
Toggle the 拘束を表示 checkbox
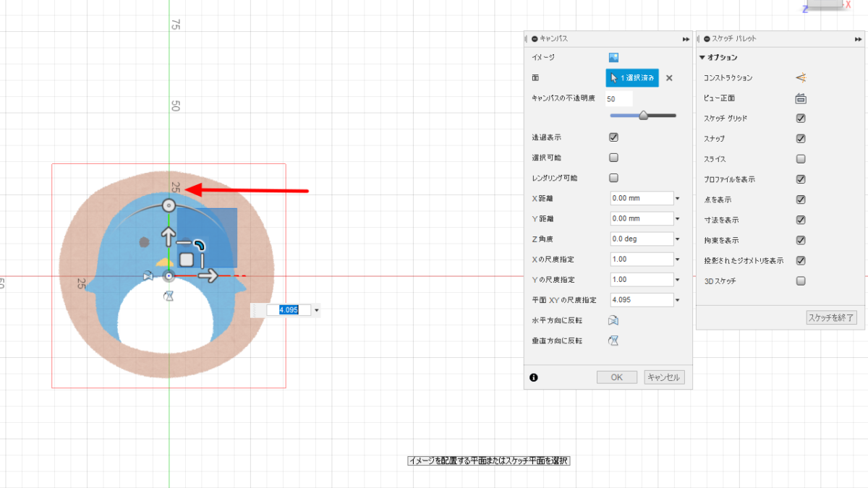[x=801, y=240]
